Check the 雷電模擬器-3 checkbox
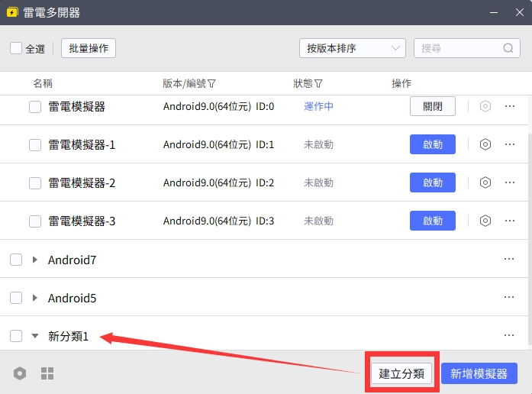 click(x=35, y=221)
